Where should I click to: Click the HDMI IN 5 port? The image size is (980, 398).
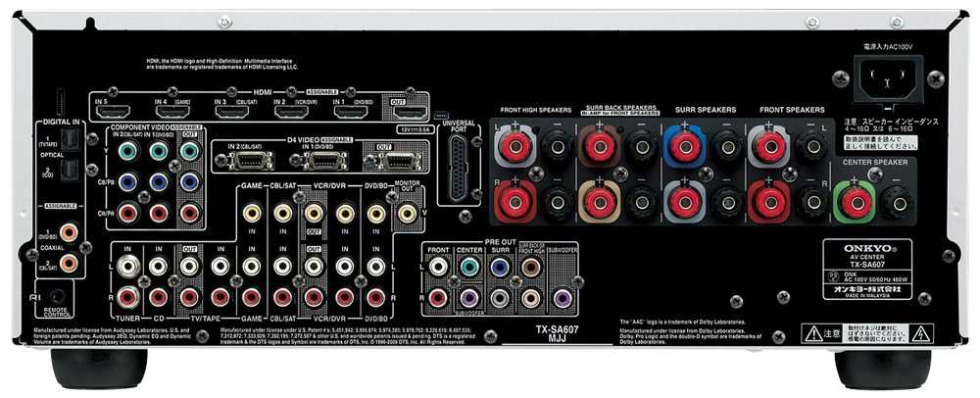click(x=113, y=113)
